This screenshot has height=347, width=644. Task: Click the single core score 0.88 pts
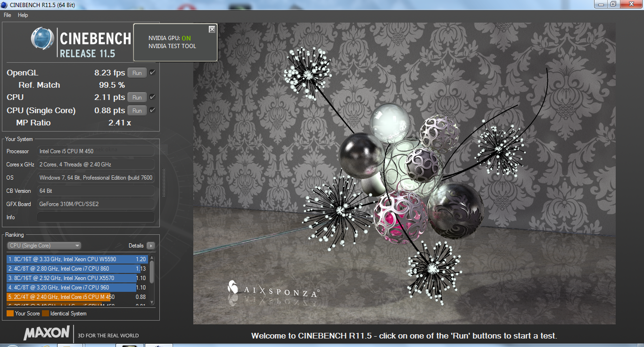point(110,111)
